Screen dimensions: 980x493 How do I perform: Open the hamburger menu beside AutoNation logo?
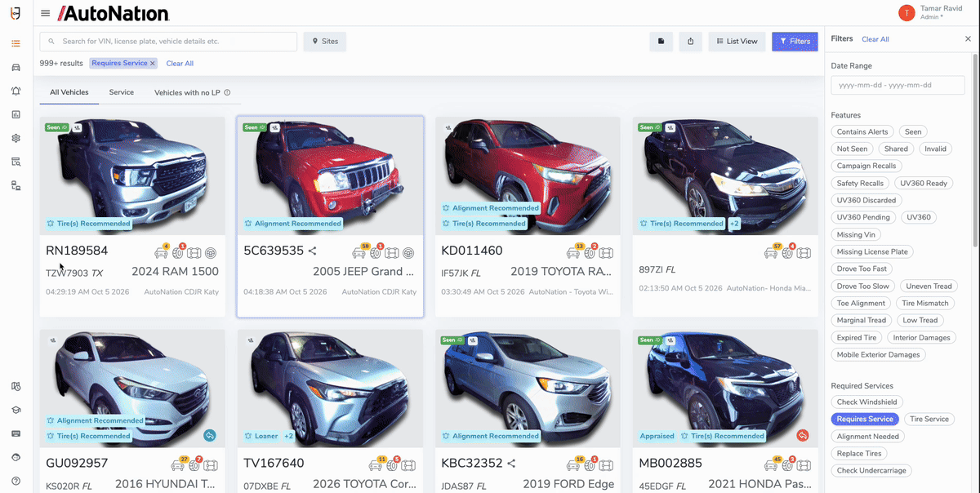pos(45,14)
